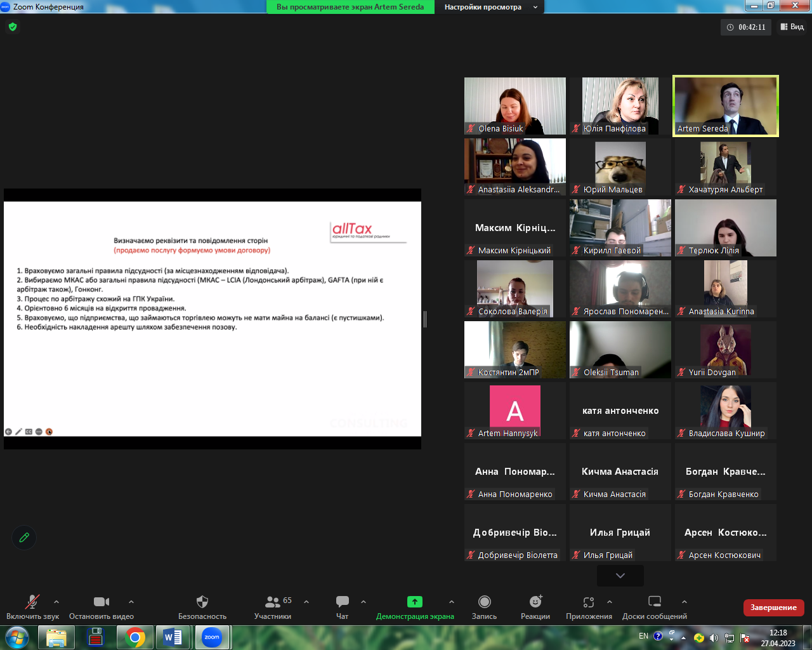
Task: Open the Reactions smiley icon
Action: 536,601
